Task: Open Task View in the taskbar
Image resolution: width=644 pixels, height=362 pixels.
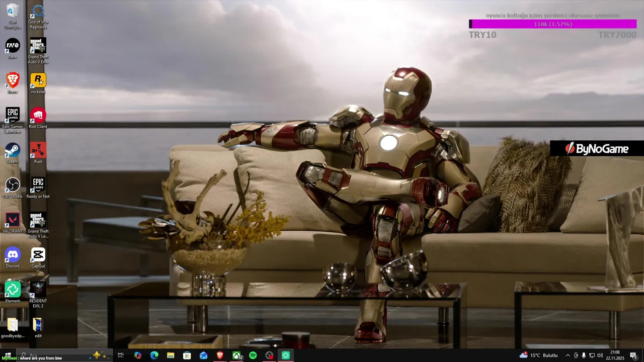Action: 121,355
